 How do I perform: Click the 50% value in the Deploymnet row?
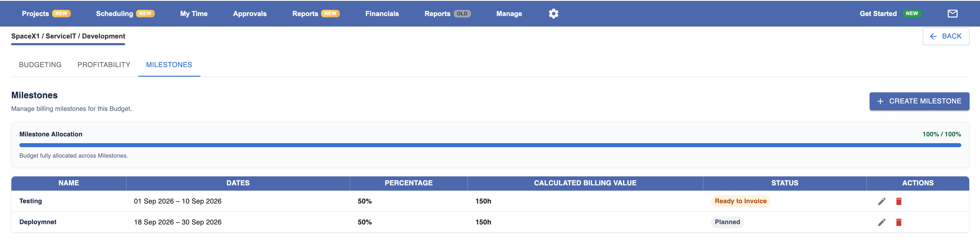pyautogui.click(x=365, y=222)
